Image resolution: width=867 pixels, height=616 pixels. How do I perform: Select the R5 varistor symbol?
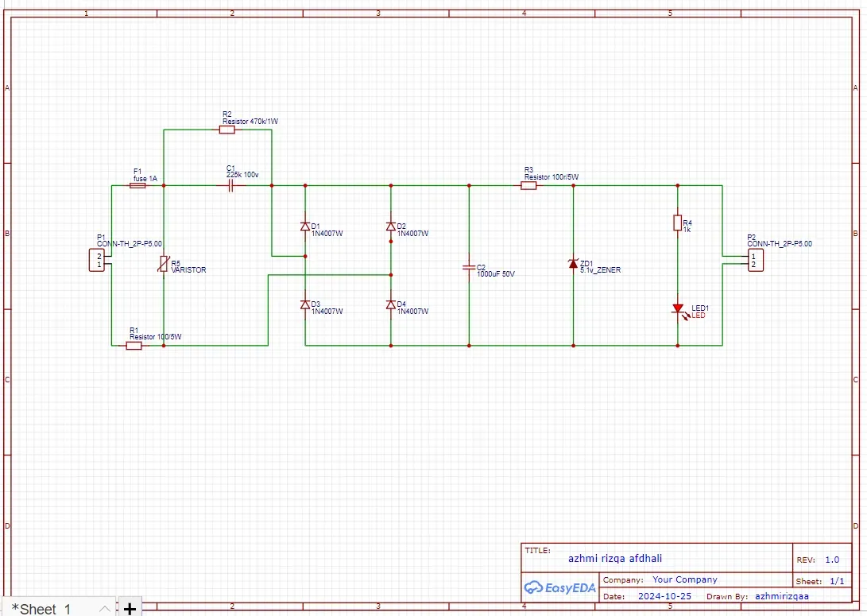[x=163, y=264]
